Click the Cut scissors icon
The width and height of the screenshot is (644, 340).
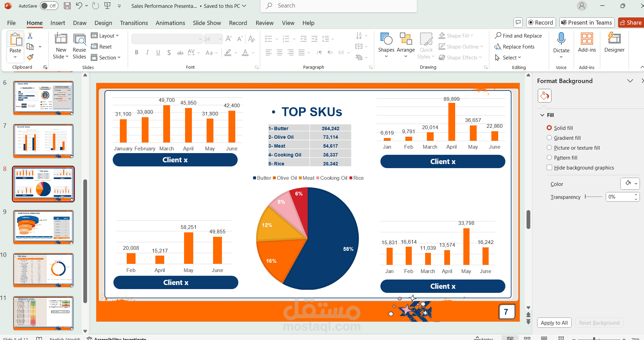point(30,36)
